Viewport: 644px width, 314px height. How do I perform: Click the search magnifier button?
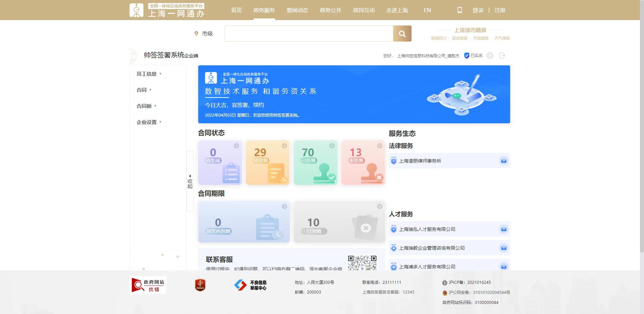tap(402, 34)
